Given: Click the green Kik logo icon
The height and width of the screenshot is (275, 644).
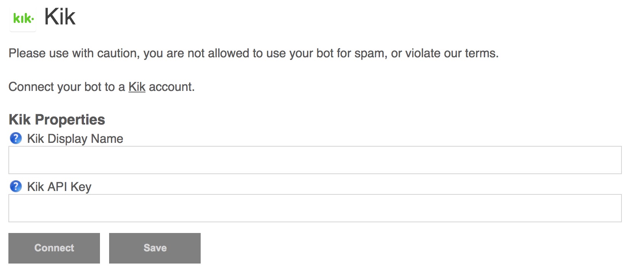Looking at the screenshot, I should [23, 18].
